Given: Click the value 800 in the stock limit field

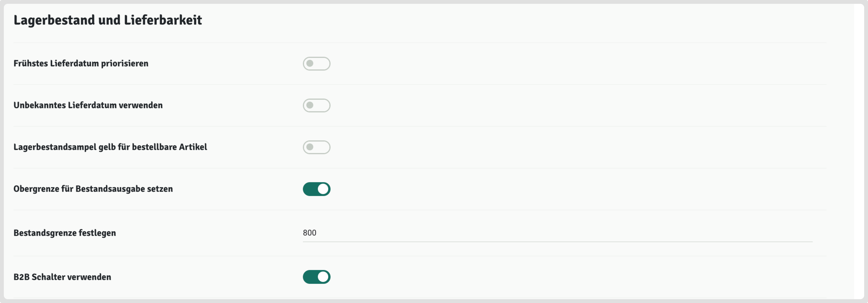Looking at the screenshot, I should click(309, 233).
